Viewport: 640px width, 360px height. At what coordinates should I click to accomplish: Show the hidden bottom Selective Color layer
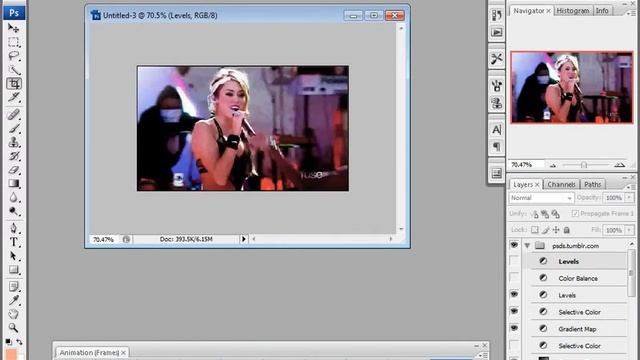(x=514, y=346)
